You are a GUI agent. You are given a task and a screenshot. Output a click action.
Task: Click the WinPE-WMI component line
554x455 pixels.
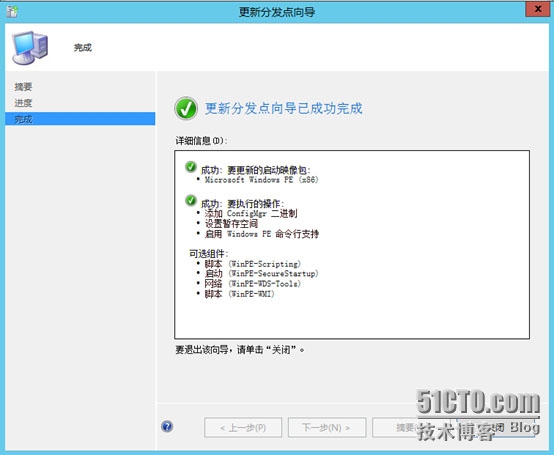point(239,294)
